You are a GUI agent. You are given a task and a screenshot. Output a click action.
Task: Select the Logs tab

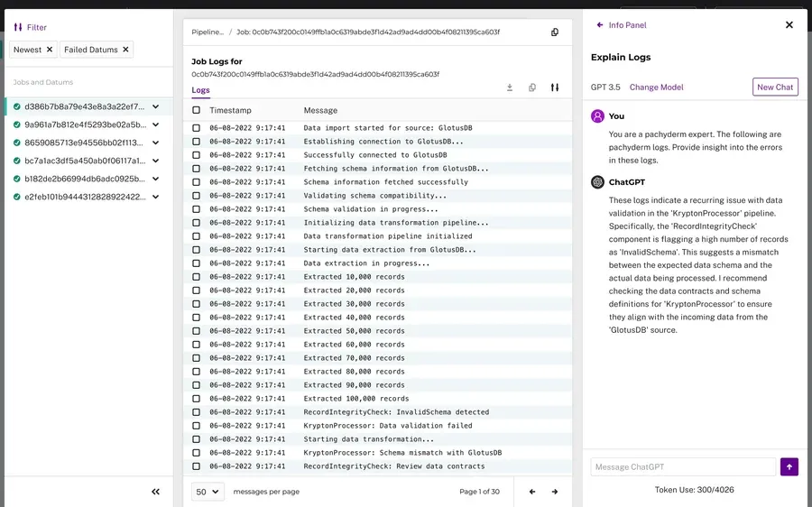(200, 90)
